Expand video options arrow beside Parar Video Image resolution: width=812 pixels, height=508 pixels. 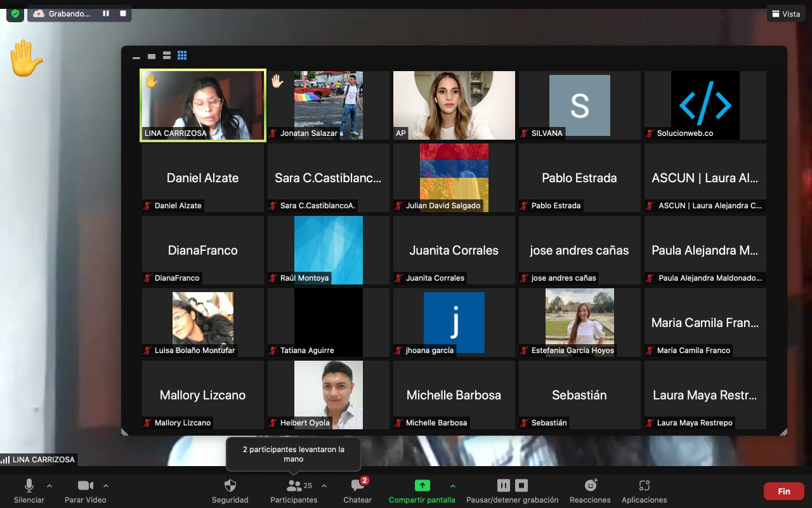click(x=106, y=486)
